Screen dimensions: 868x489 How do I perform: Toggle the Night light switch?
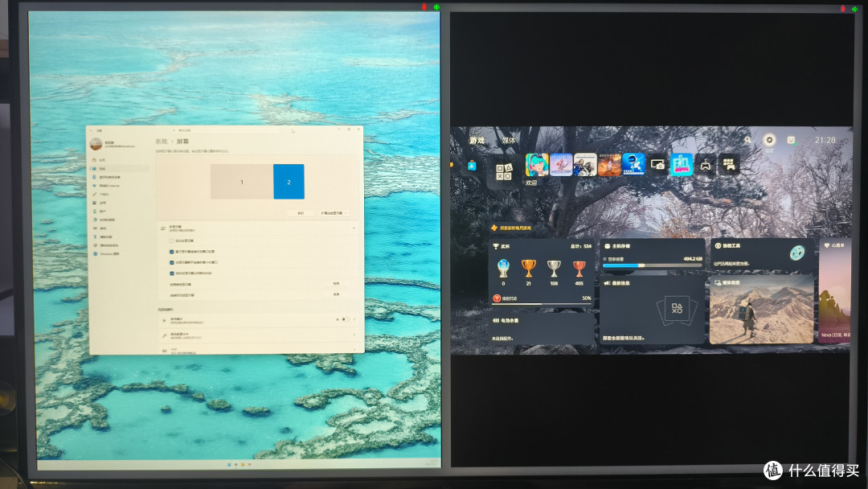pyautogui.click(x=346, y=319)
